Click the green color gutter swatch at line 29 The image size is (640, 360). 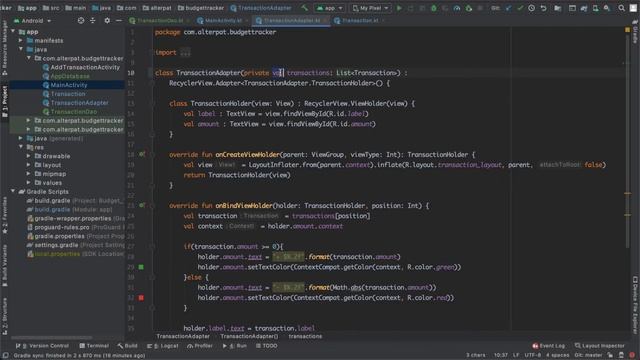pos(141,267)
